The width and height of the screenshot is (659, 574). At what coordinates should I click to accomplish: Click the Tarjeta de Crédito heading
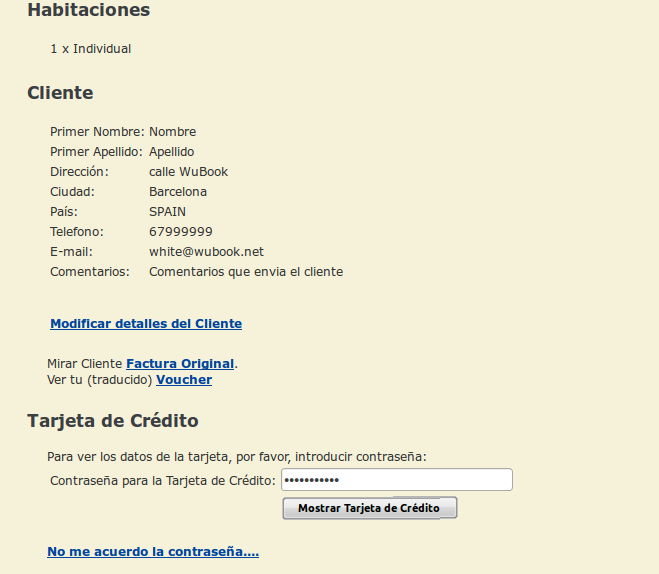[113, 421]
